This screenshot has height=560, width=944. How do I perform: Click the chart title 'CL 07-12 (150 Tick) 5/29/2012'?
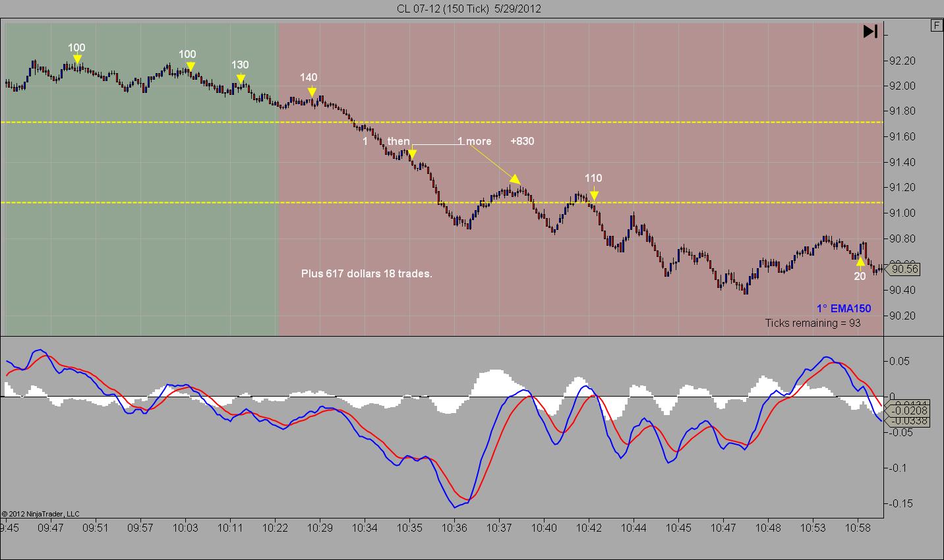pos(469,9)
